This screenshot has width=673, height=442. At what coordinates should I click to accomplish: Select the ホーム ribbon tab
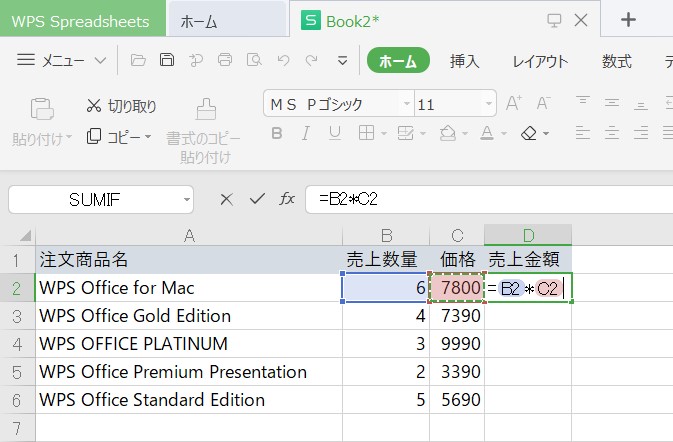(398, 61)
